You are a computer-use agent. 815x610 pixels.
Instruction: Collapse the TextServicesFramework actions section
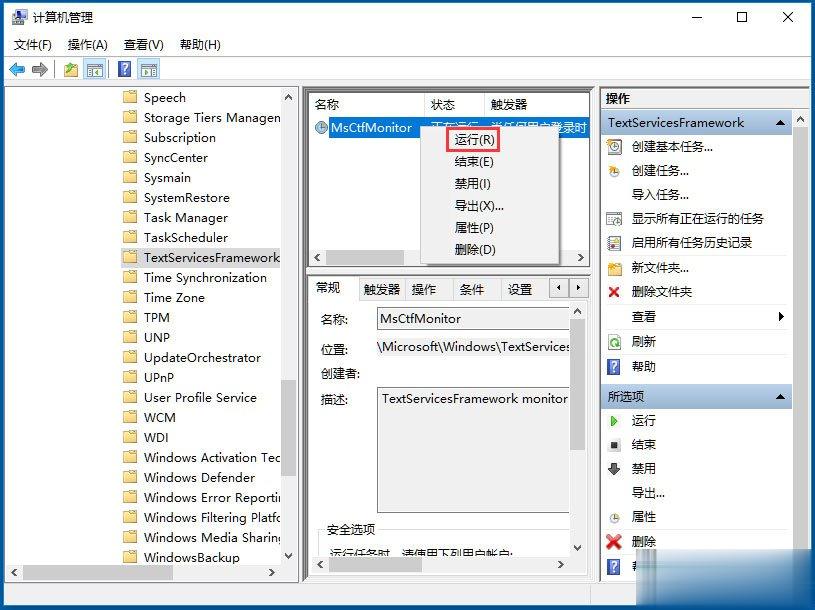[782, 122]
